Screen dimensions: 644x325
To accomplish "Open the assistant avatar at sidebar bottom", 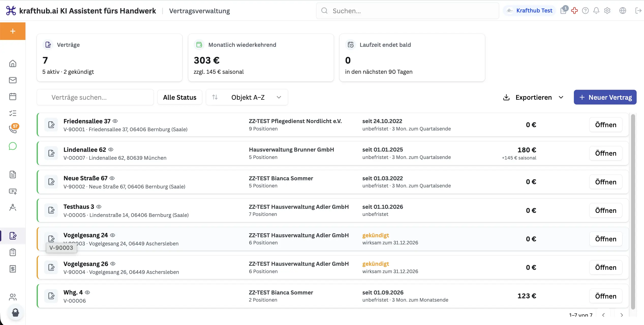I will 16,313.
